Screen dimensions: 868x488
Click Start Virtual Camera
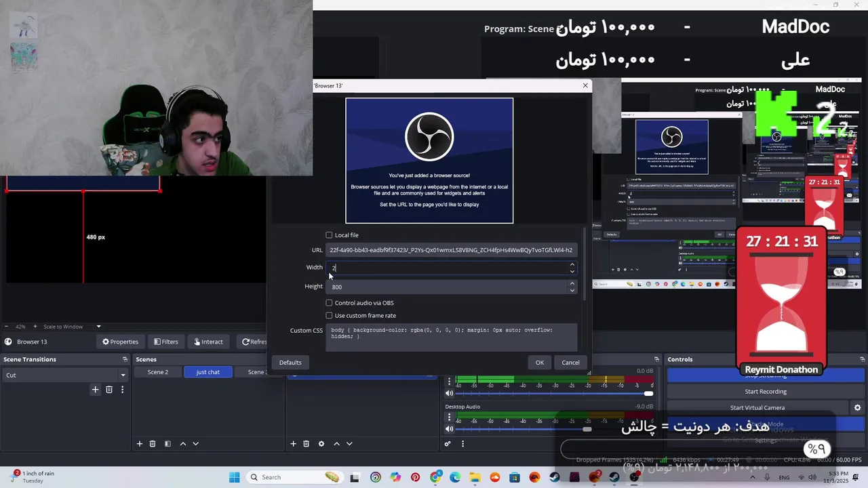(x=757, y=408)
